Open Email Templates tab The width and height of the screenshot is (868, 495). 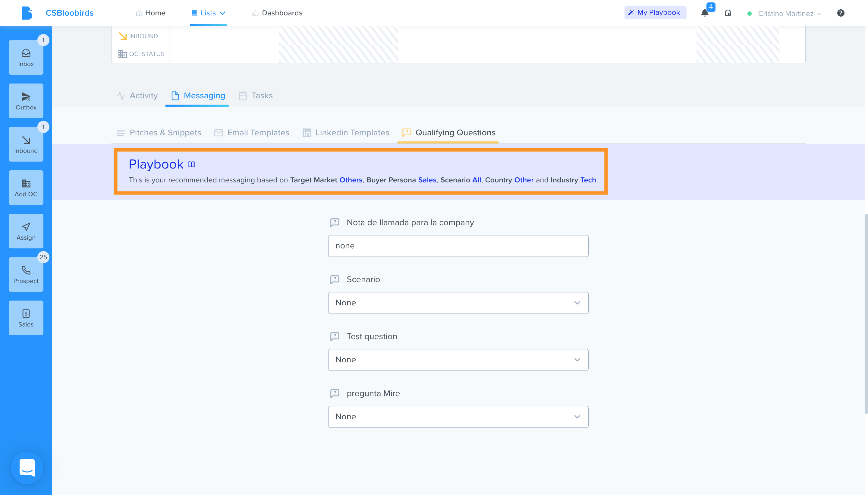(252, 133)
